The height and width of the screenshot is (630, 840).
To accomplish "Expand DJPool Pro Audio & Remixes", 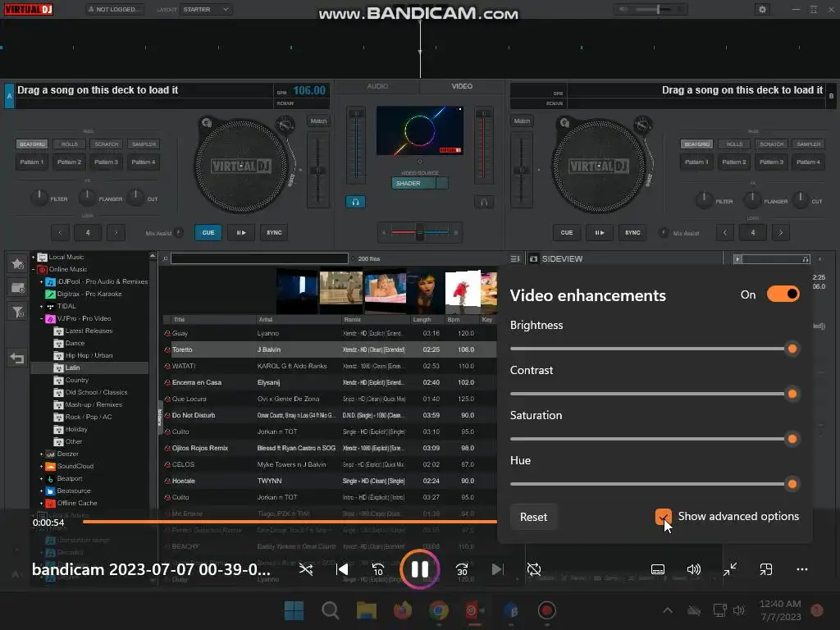I will (x=41, y=282).
